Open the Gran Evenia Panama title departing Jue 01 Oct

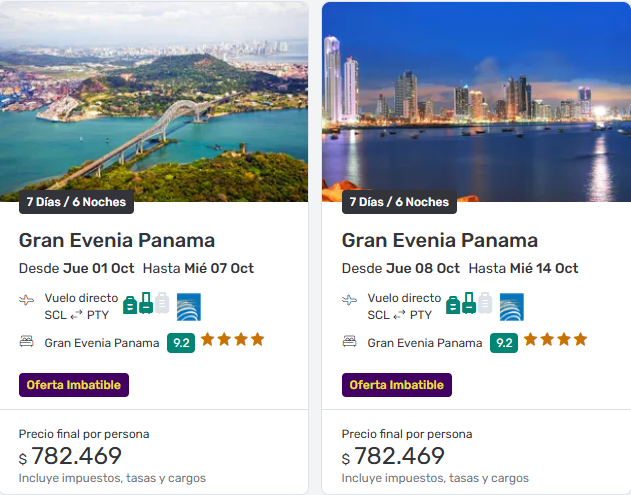click(117, 240)
